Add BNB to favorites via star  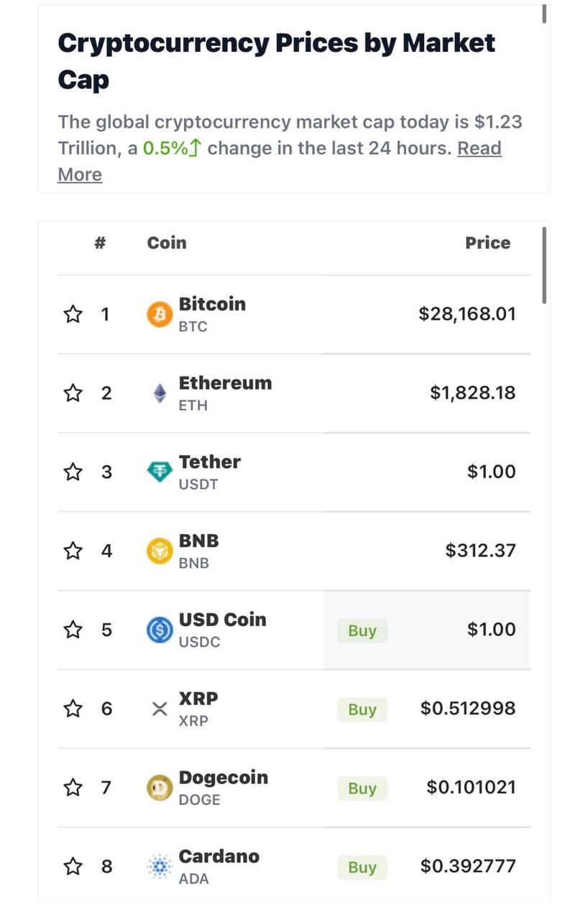pyautogui.click(x=73, y=551)
